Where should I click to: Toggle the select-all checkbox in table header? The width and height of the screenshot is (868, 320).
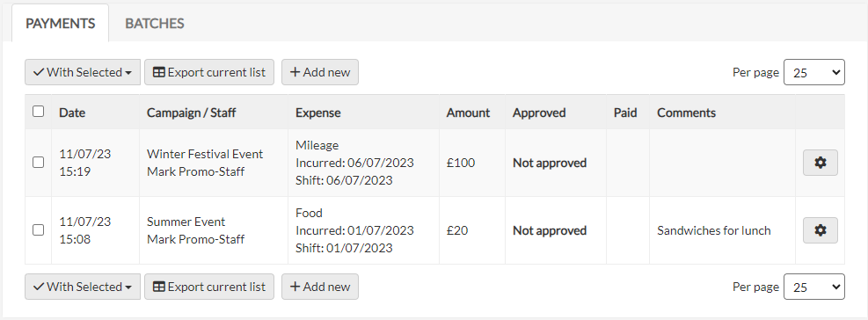(x=38, y=112)
